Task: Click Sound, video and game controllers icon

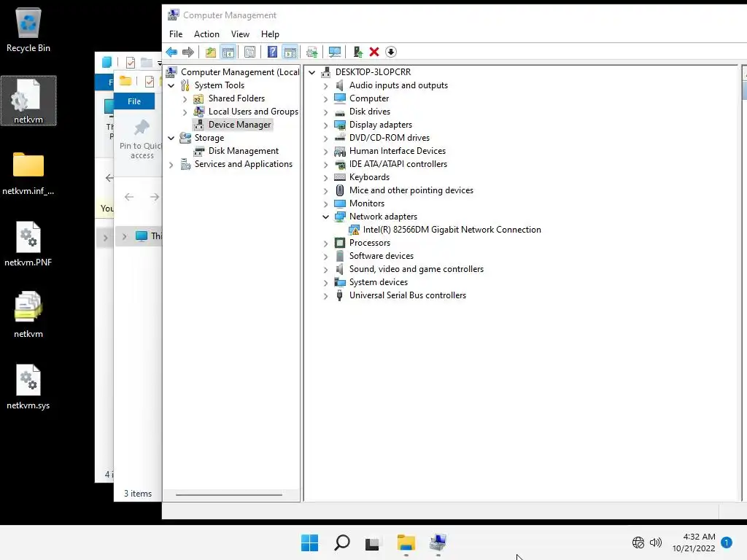Action: coord(340,269)
